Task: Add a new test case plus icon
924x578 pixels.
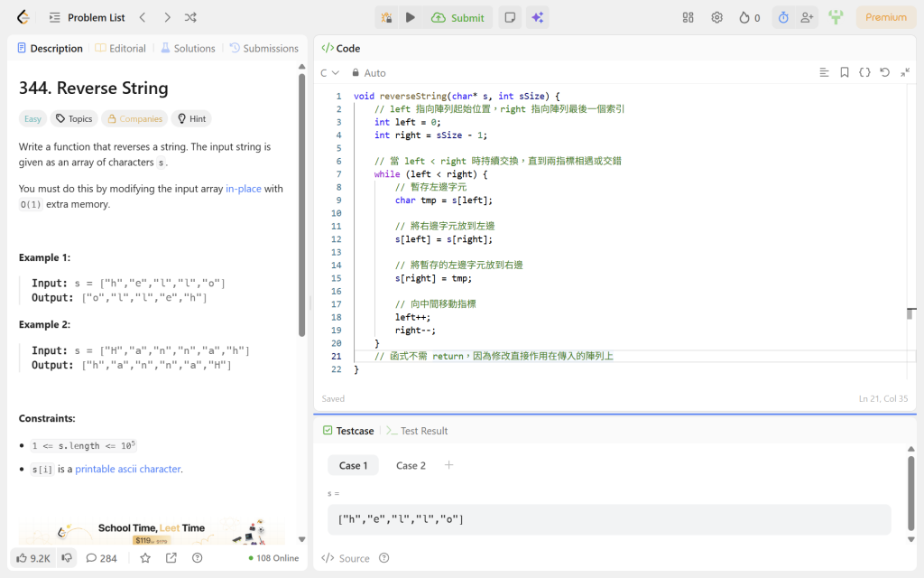Action: pos(449,465)
